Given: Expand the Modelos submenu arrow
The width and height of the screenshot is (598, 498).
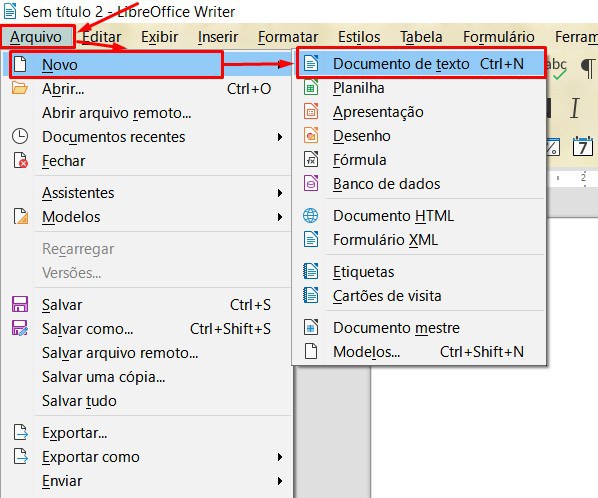Looking at the screenshot, I should 280,217.
